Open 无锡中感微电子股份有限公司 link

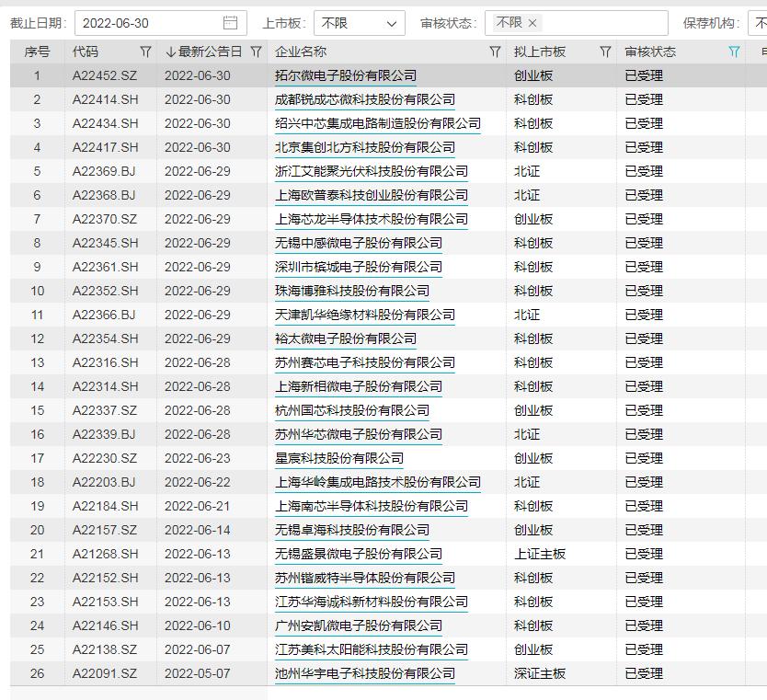point(359,243)
